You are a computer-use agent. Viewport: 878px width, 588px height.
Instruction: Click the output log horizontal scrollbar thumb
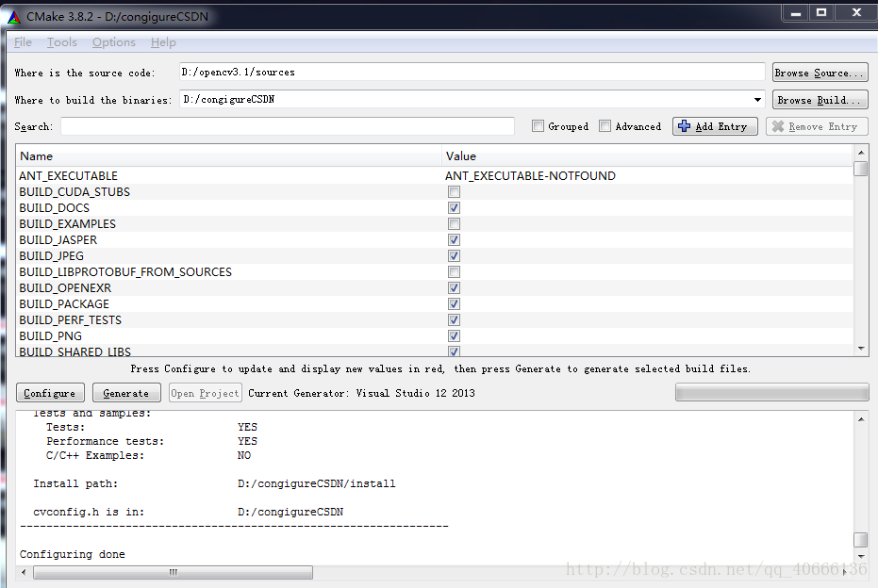(x=173, y=572)
